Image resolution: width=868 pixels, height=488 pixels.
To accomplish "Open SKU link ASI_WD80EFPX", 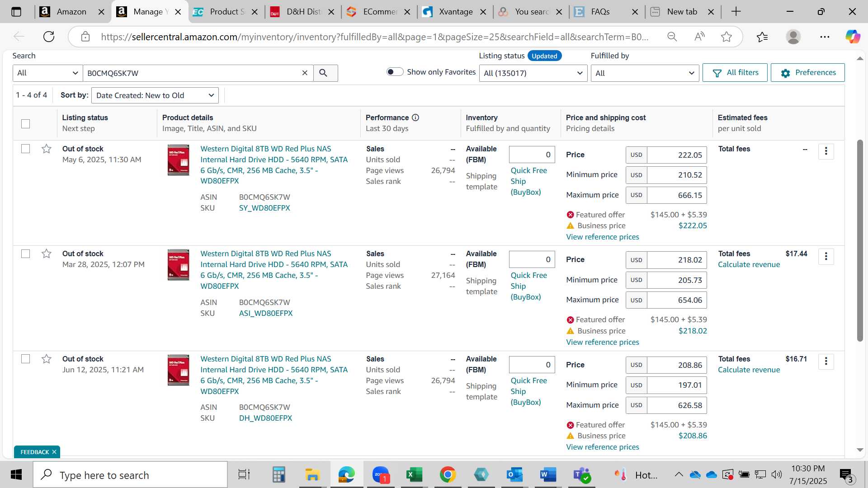I will (266, 313).
